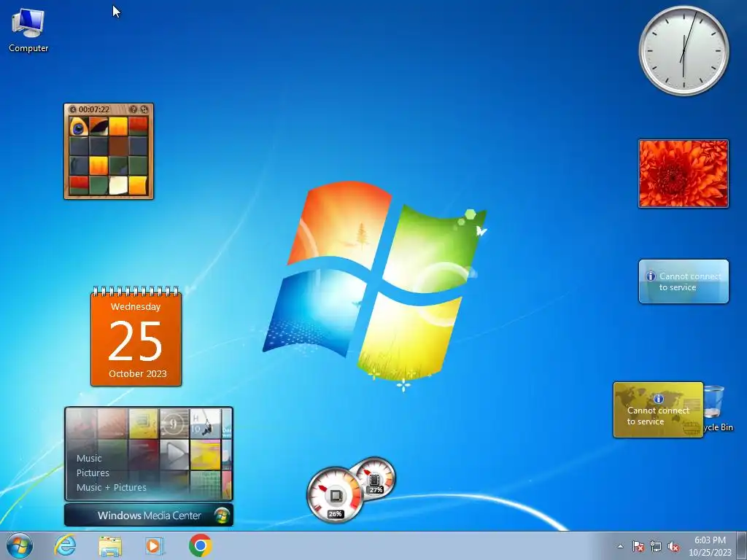Launch Windows Media Player from the taskbar

pos(155,545)
